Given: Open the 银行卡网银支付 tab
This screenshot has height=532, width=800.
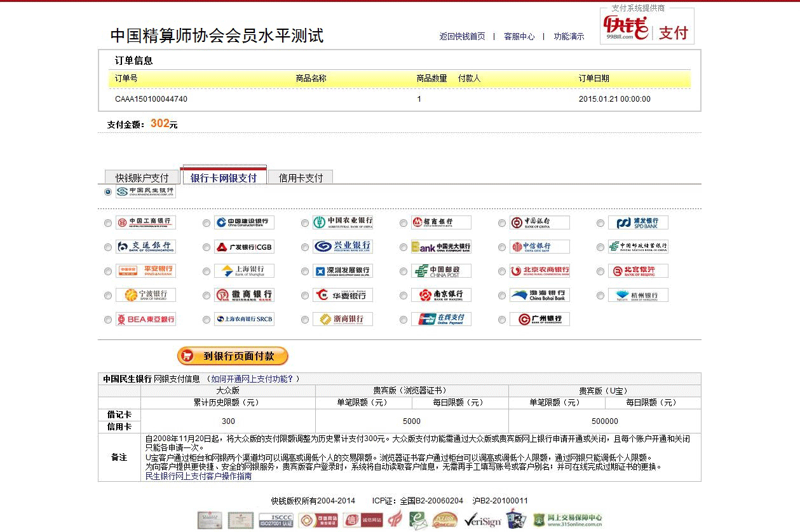Looking at the screenshot, I should (x=224, y=178).
